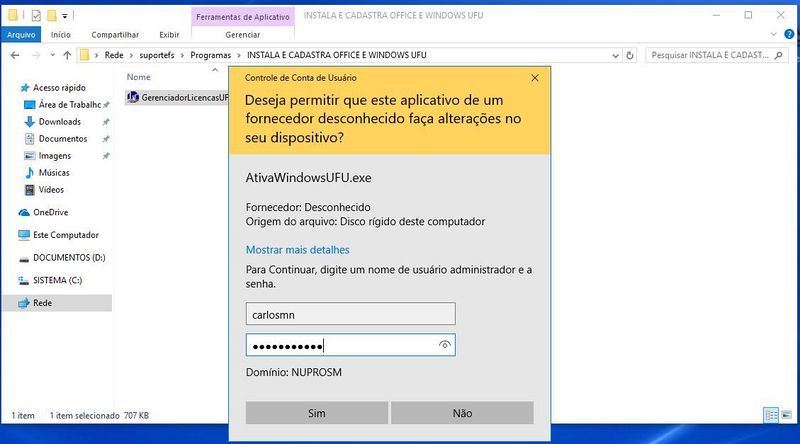Click Programas in the address path
Screen dimensions: 800x444
(210, 55)
